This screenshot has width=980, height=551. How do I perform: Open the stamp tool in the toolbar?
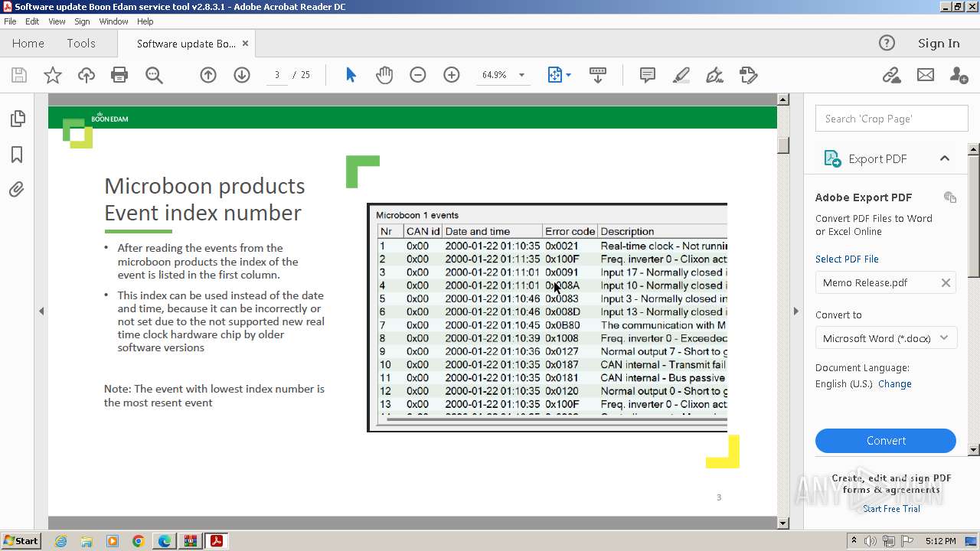(748, 75)
